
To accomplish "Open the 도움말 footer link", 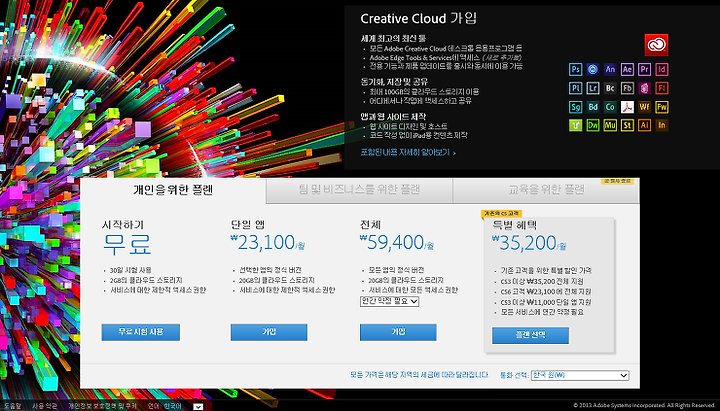I will (x=12, y=406).
